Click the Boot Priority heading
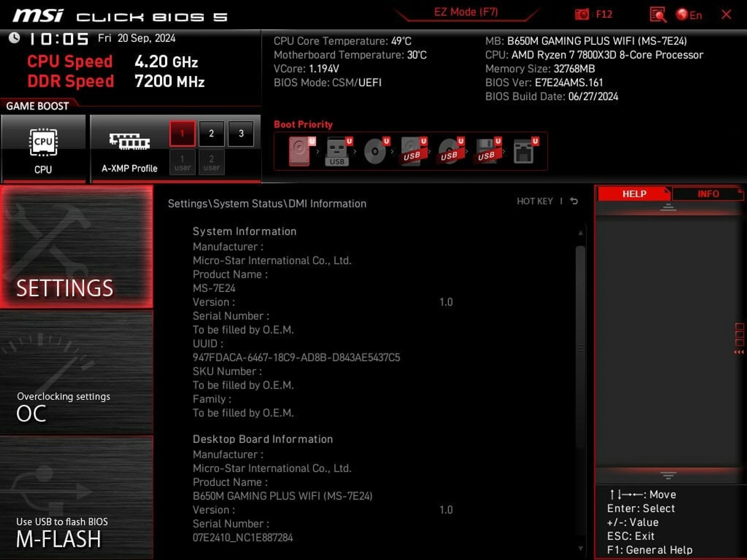Image resolution: width=747 pixels, height=560 pixels. [x=303, y=124]
